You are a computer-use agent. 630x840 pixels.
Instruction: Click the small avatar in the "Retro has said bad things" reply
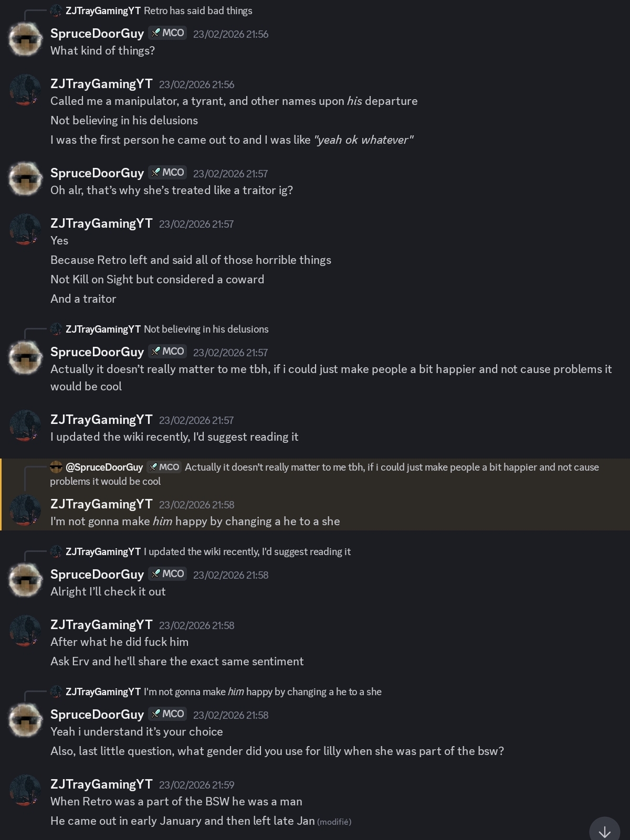click(x=56, y=10)
